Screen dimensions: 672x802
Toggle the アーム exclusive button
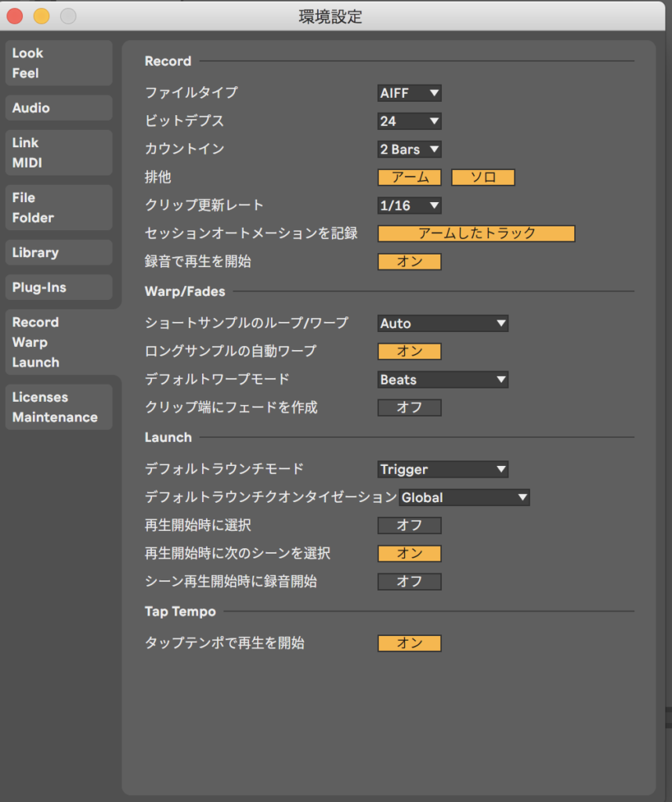coord(410,178)
